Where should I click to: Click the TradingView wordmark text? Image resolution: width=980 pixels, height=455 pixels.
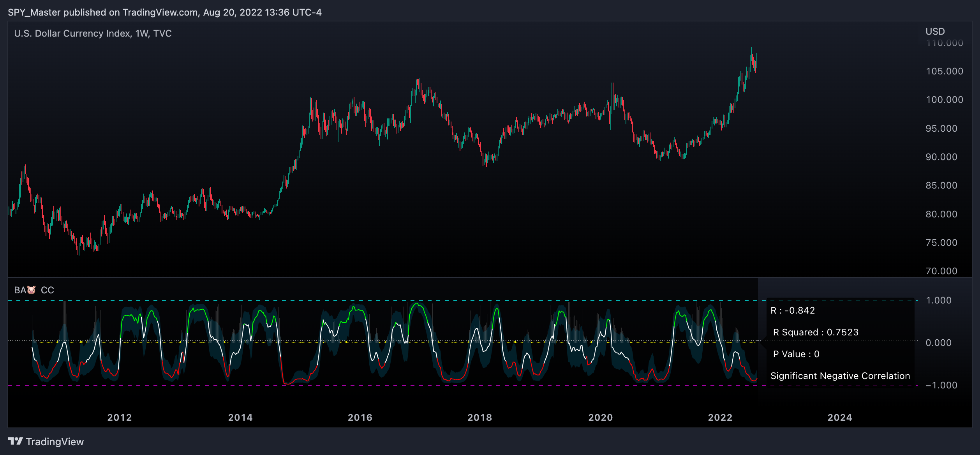pyautogui.click(x=55, y=442)
